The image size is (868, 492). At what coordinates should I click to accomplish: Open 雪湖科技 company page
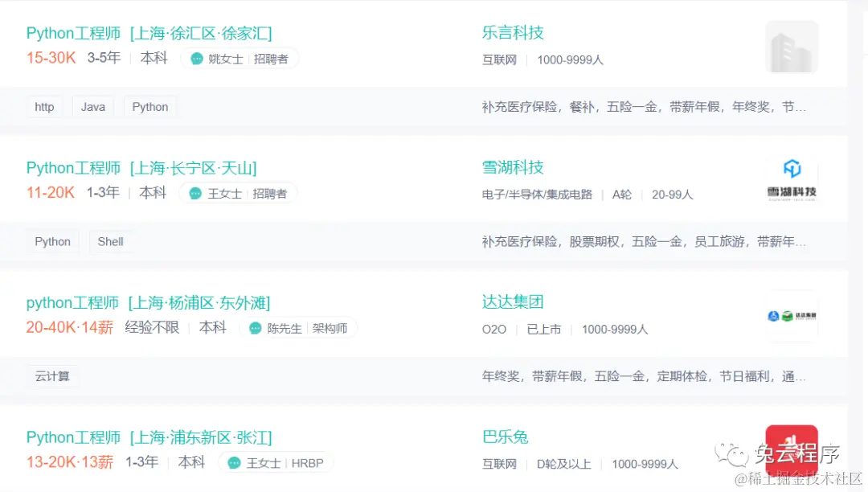pos(513,167)
